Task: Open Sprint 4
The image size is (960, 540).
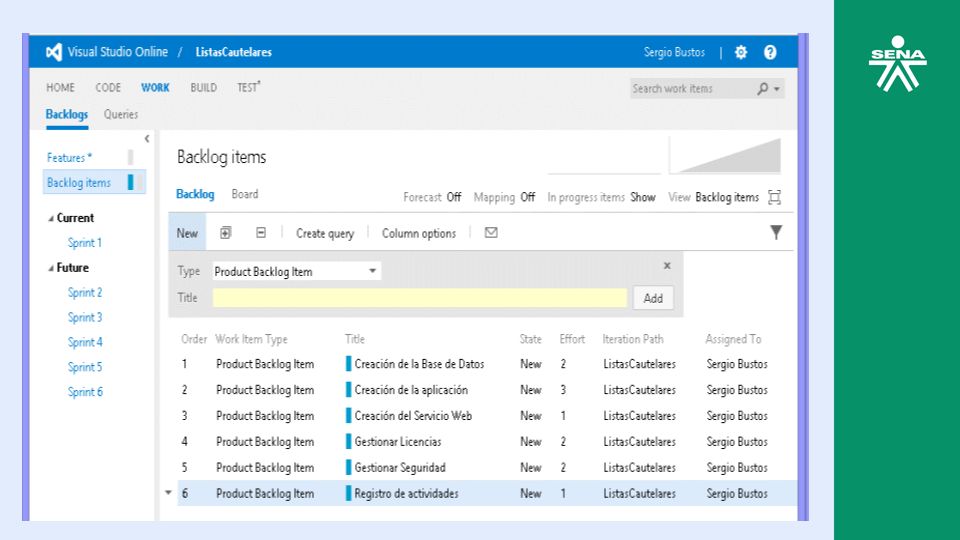Action: click(x=85, y=342)
